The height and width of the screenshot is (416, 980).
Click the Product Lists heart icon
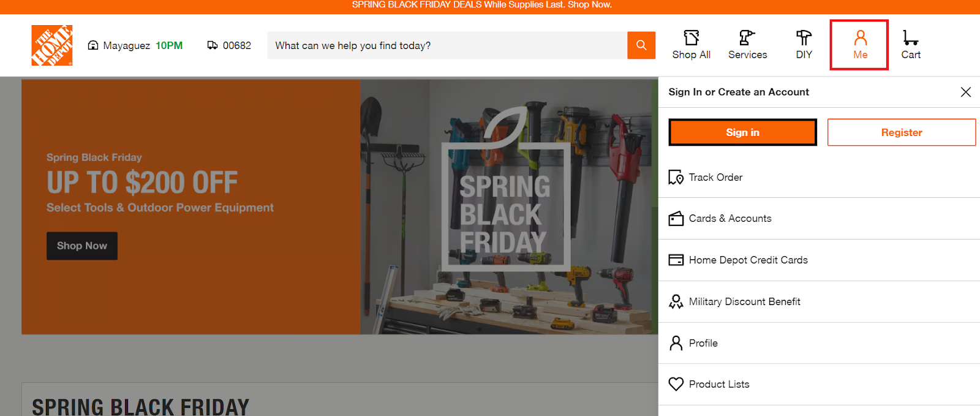tap(676, 384)
